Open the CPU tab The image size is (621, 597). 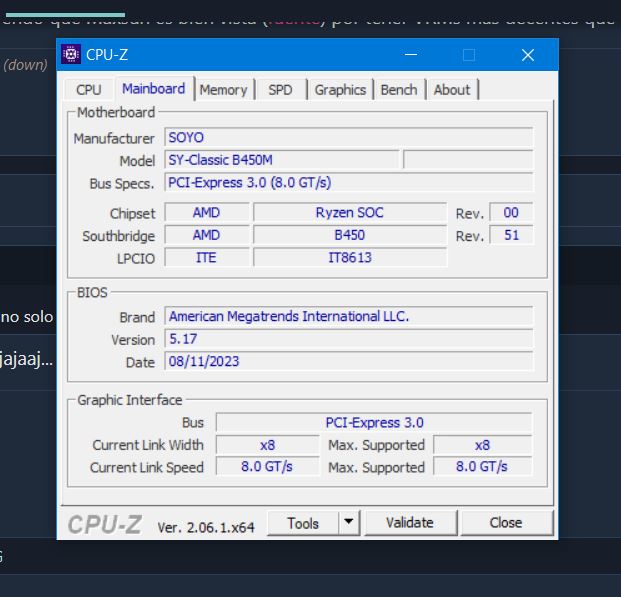click(89, 90)
